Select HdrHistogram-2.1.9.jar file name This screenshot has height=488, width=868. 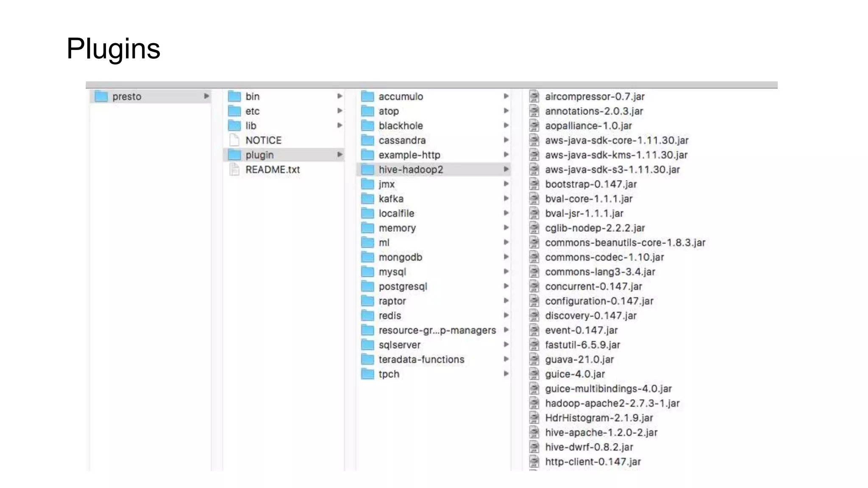(599, 418)
